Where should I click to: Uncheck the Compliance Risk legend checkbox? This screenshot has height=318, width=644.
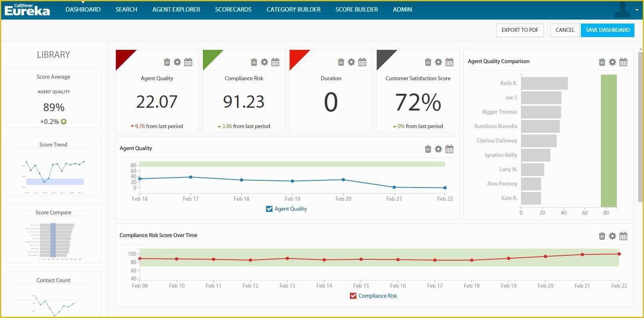pos(353,296)
